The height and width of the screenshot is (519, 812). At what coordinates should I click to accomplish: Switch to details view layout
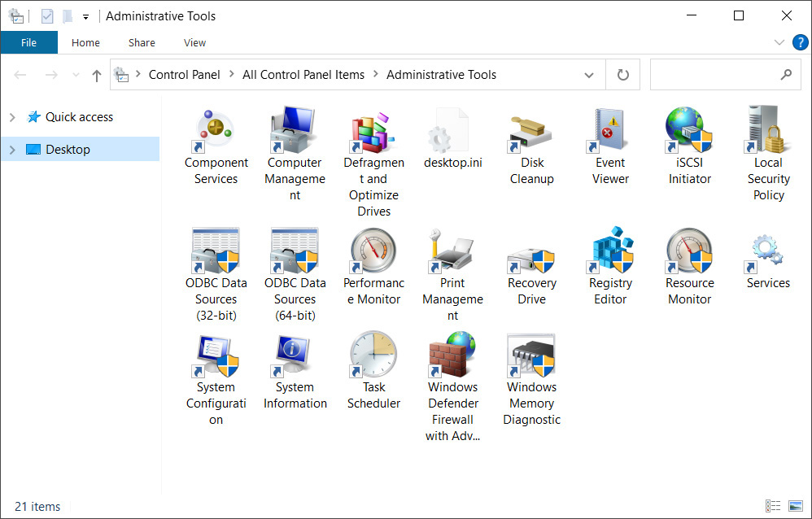point(772,506)
